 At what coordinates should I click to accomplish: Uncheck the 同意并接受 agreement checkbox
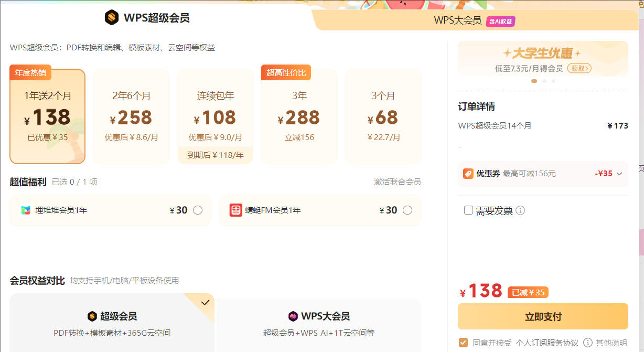(463, 343)
